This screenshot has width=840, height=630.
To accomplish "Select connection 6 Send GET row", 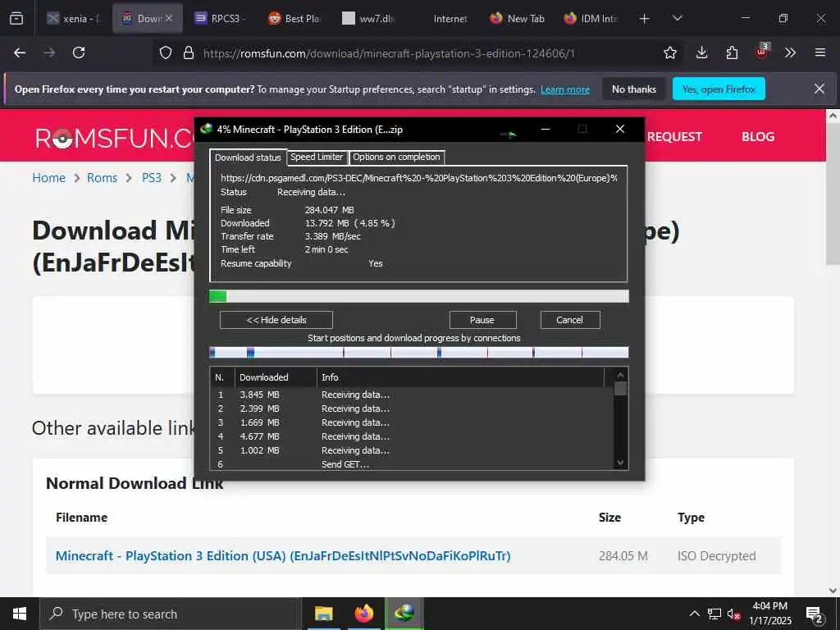I will pyautogui.click(x=412, y=464).
